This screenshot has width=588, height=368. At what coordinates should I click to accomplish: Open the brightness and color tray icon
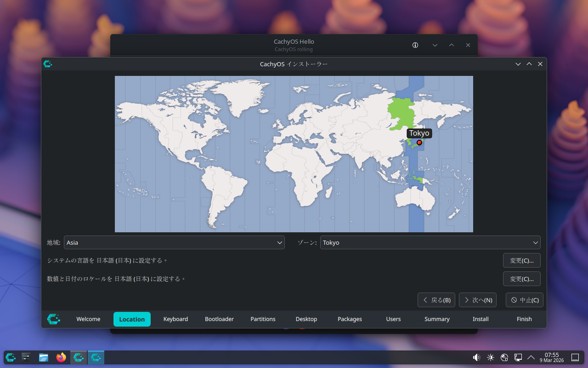pyautogui.click(x=491, y=357)
